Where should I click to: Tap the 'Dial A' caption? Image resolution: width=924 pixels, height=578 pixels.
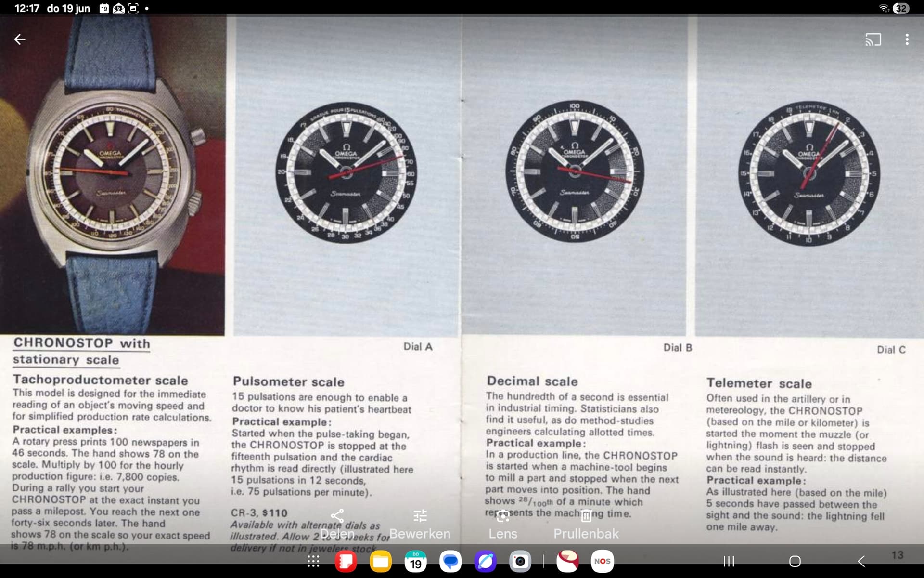[x=418, y=346]
